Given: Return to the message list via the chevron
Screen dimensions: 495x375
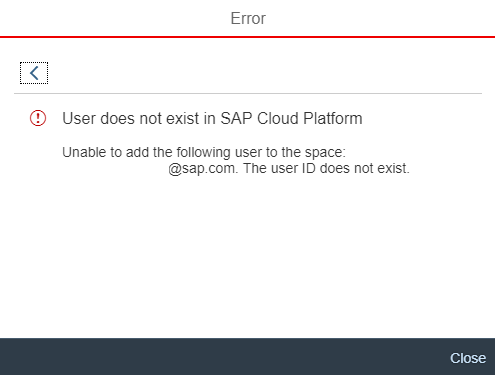Looking at the screenshot, I should (x=34, y=73).
